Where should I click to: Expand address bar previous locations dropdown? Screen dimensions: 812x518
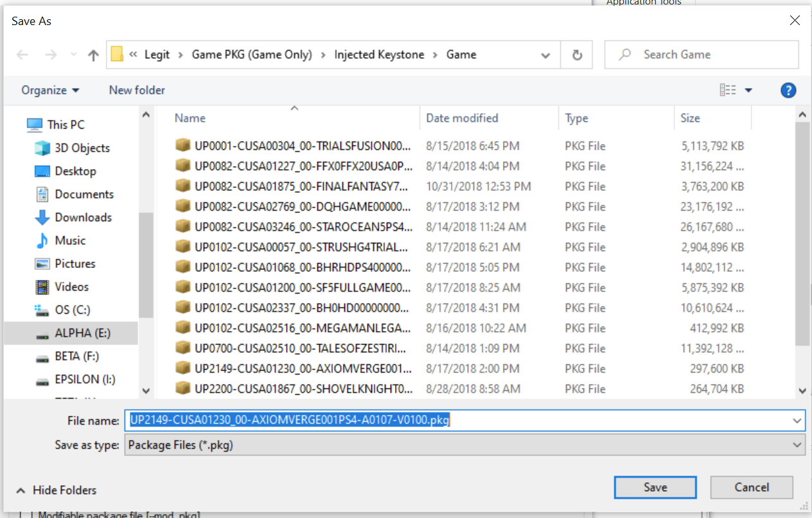pos(546,55)
